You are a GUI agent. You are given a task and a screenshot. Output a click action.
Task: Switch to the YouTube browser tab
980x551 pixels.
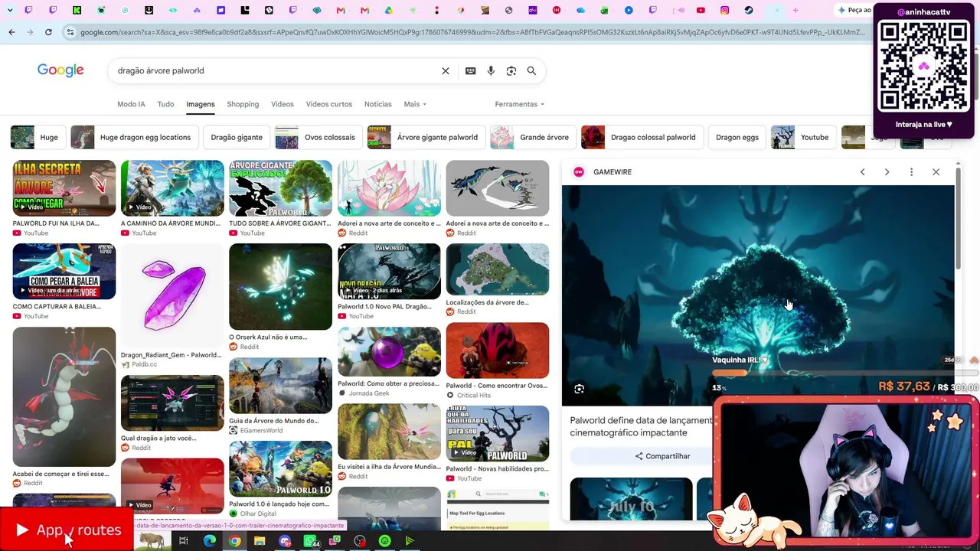tap(701, 10)
